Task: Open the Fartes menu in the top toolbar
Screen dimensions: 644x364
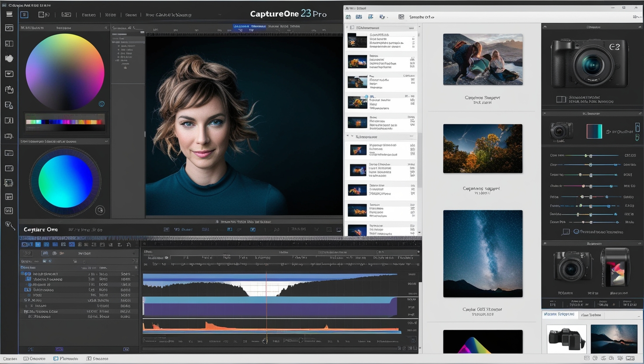Action: pos(89,15)
